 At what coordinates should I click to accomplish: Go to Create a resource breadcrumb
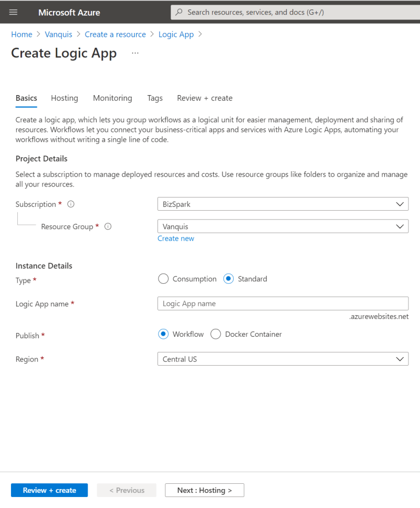pos(115,34)
